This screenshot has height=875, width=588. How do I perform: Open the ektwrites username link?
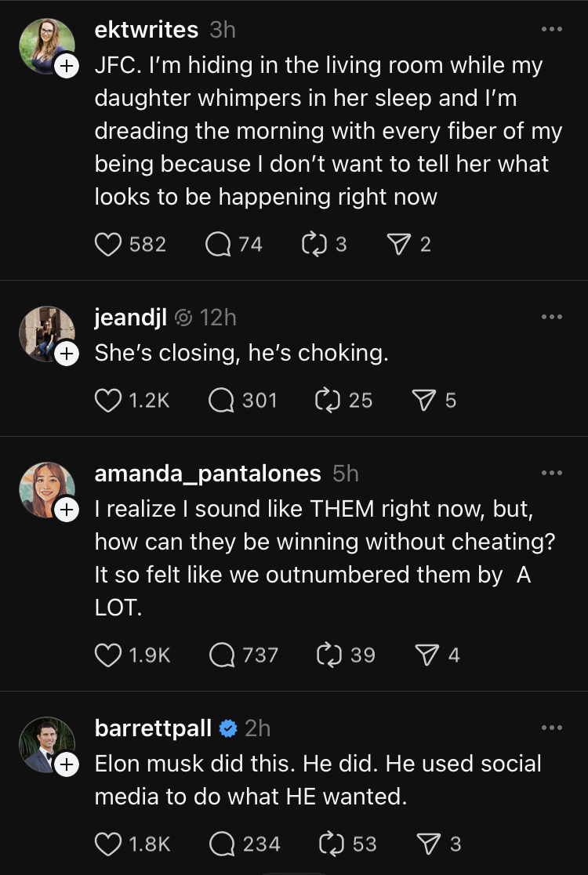[147, 30]
